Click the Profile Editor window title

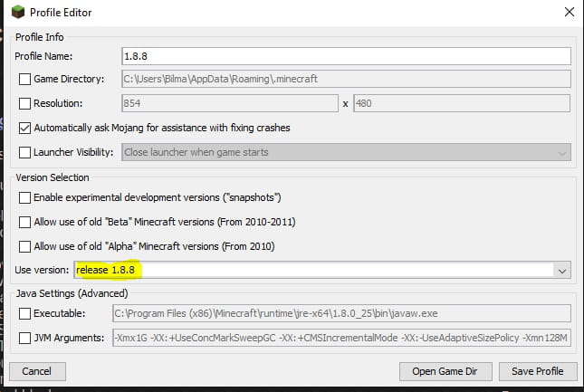(x=61, y=13)
